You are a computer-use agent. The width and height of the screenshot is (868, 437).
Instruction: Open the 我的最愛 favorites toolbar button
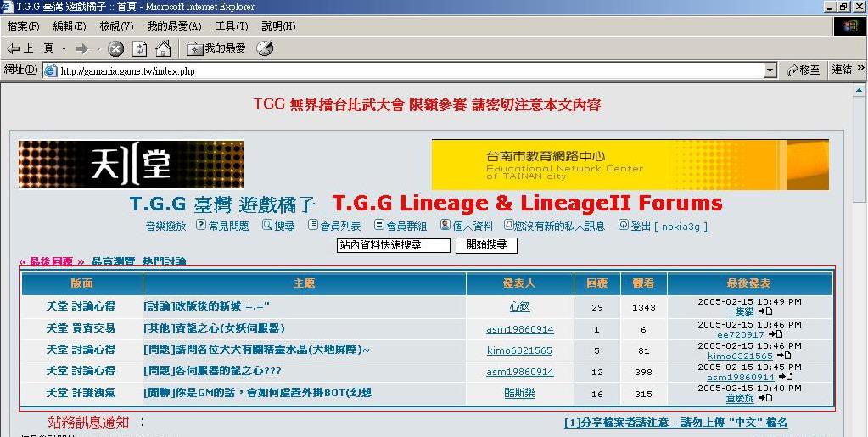pos(216,48)
